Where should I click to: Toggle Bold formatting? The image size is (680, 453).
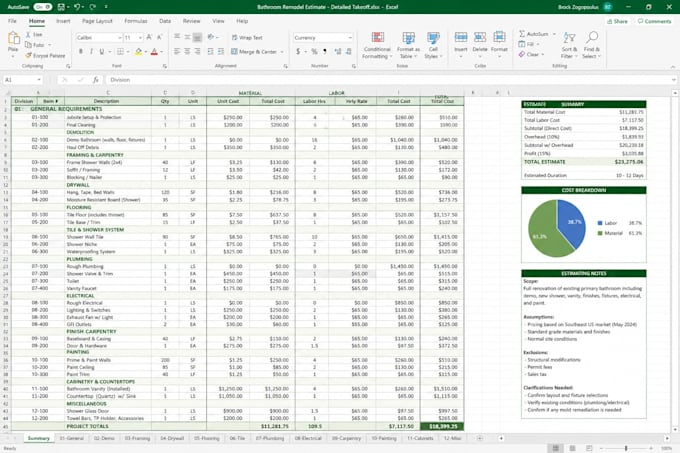pos(81,52)
